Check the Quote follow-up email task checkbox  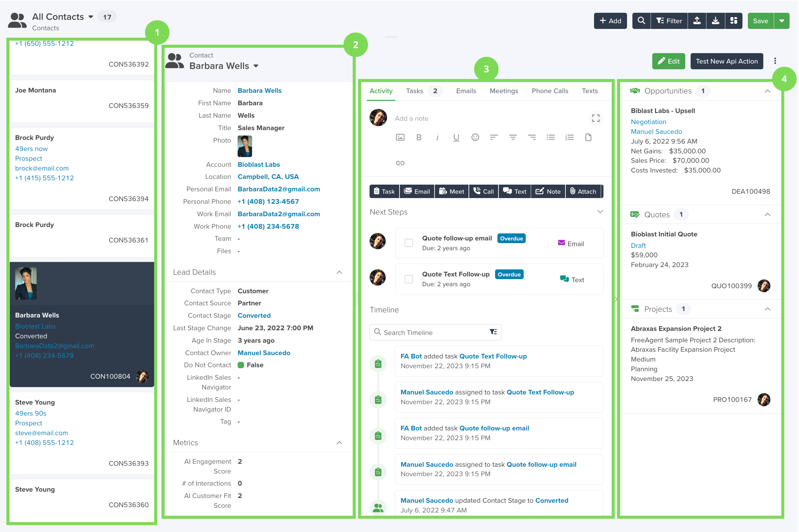409,243
